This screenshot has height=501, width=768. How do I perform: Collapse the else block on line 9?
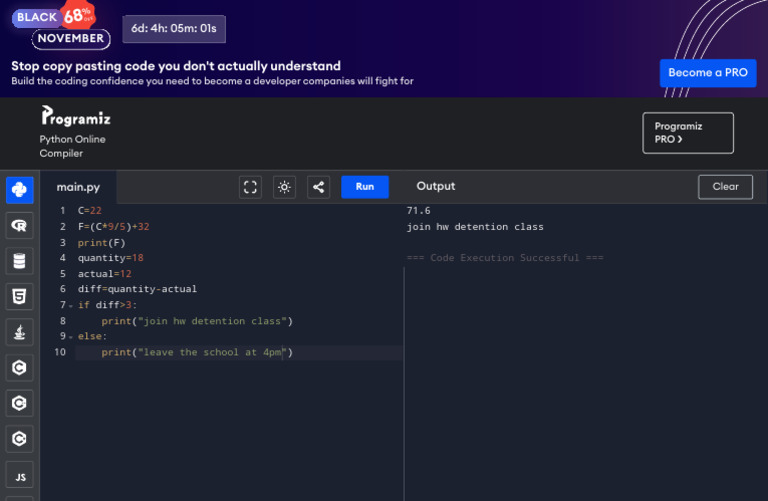pyautogui.click(x=71, y=337)
